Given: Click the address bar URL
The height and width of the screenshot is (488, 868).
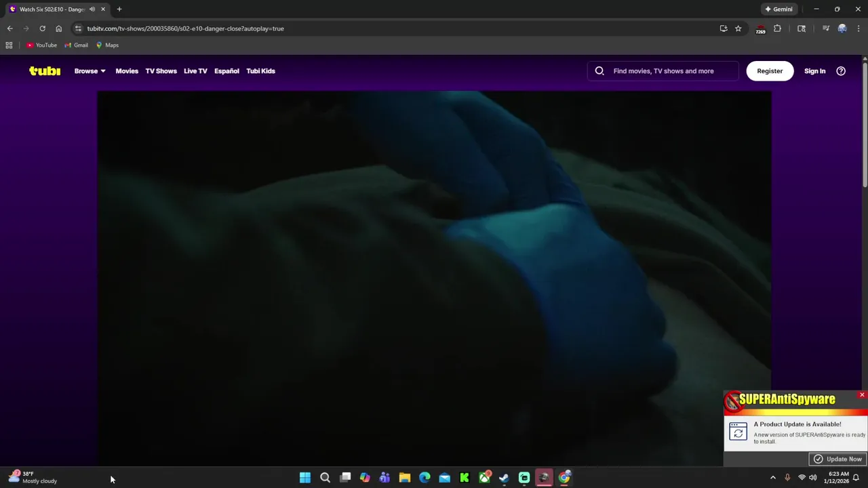Looking at the screenshot, I should (185, 28).
